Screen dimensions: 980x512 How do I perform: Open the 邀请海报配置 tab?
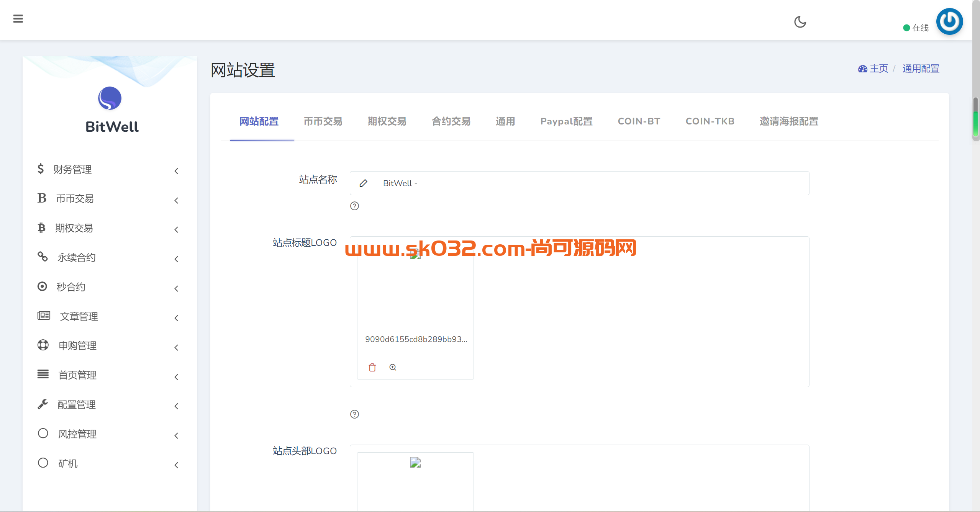789,121
